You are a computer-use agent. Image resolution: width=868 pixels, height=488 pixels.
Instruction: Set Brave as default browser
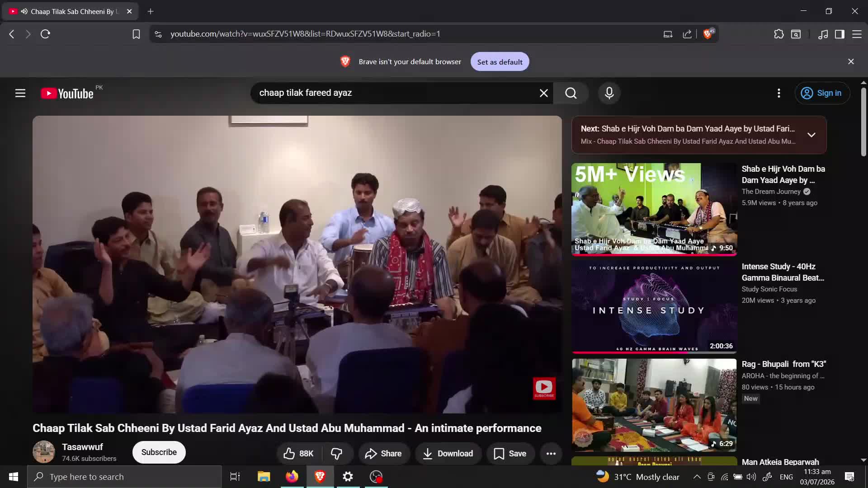point(500,62)
